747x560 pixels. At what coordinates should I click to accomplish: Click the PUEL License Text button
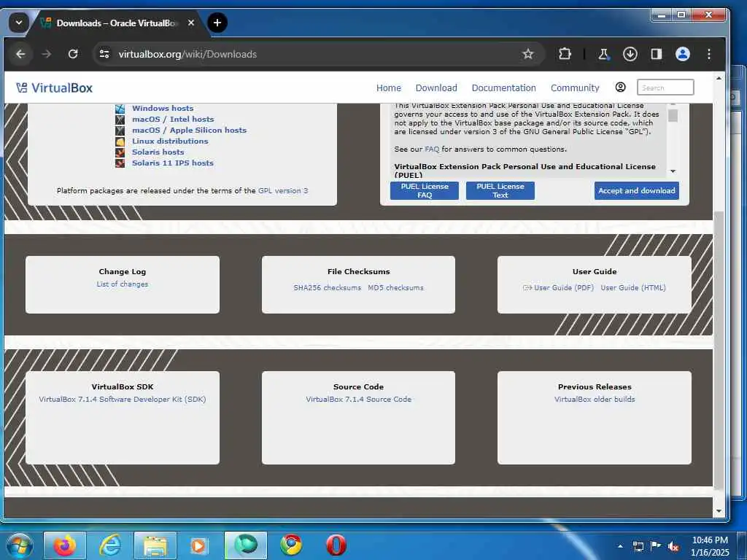[x=500, y=190]
